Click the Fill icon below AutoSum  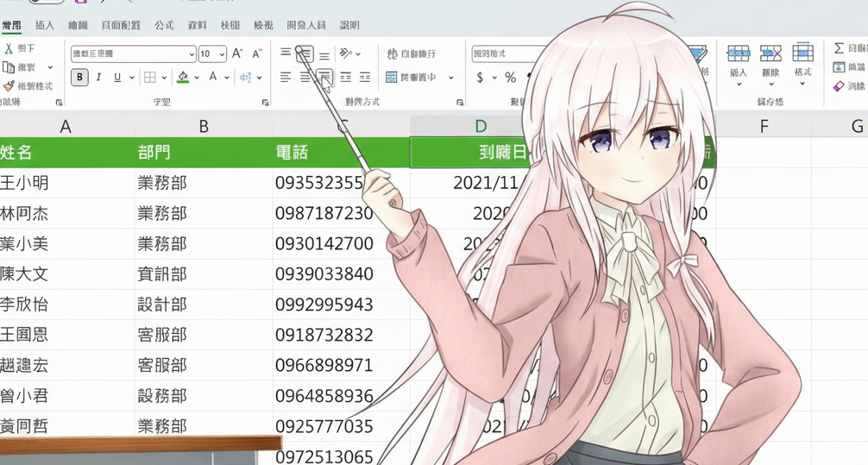(839, 67)
